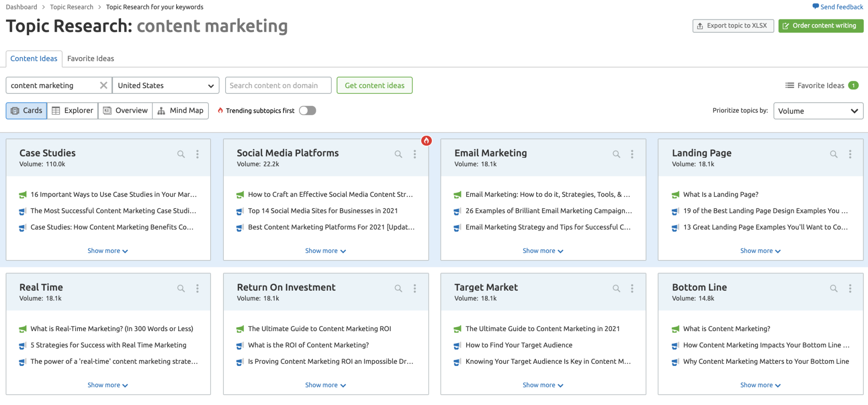Select the Cards view

[27, 110]
